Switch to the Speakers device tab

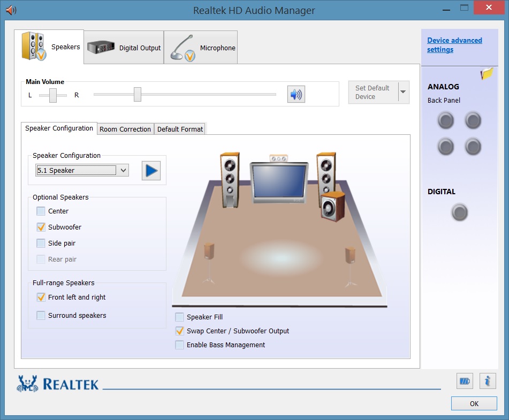pyautogui.click(x=49, y=47)
